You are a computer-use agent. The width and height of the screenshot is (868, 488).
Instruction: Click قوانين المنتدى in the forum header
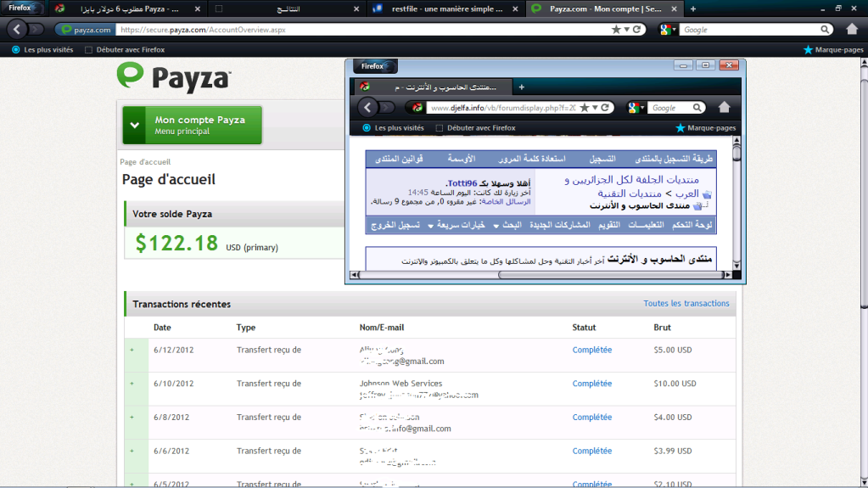pos(399,159)
